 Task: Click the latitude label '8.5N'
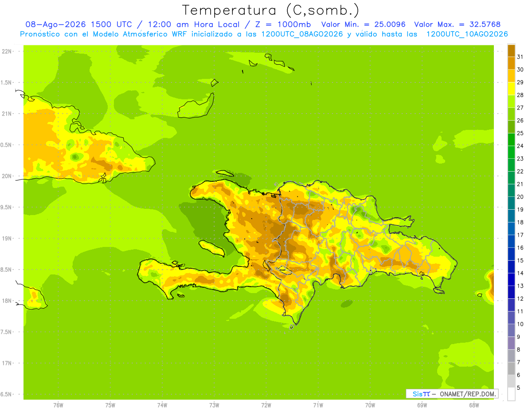pos(6,270)
